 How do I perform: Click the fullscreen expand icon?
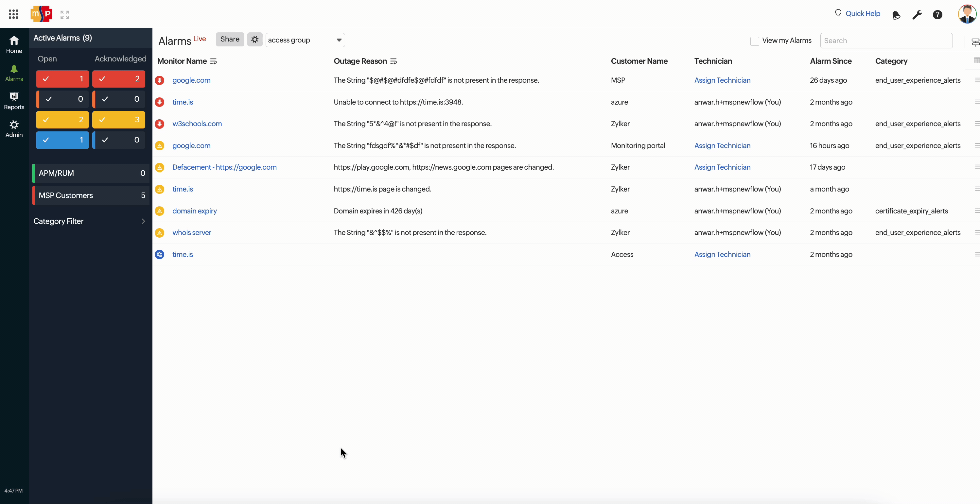(65, 14)
